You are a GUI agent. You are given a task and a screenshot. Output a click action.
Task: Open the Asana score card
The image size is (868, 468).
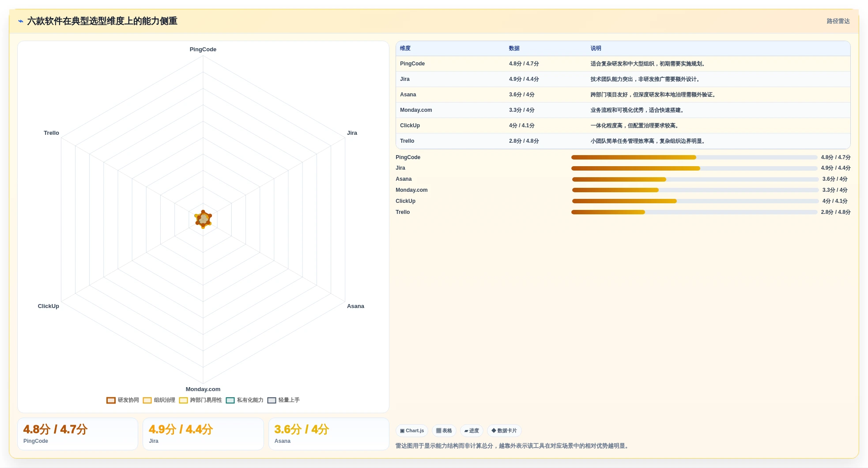(329, 434)
